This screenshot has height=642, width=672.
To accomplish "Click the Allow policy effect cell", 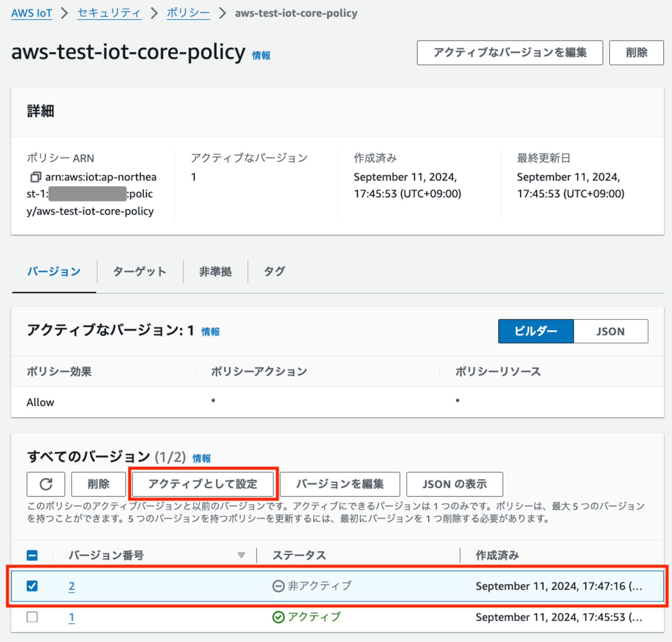I will (x=40, y=402).
